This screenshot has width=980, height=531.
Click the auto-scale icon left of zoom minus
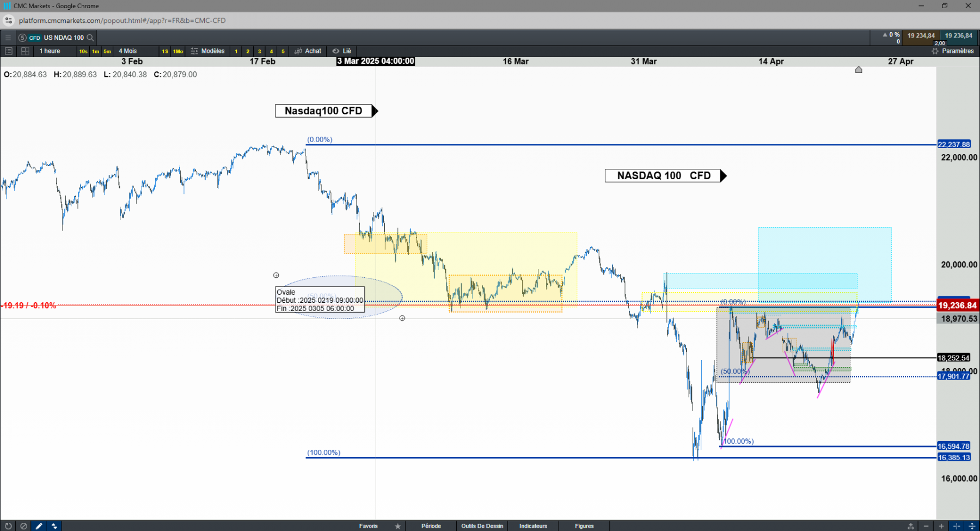pyautogui.click(x=910, y=526)
